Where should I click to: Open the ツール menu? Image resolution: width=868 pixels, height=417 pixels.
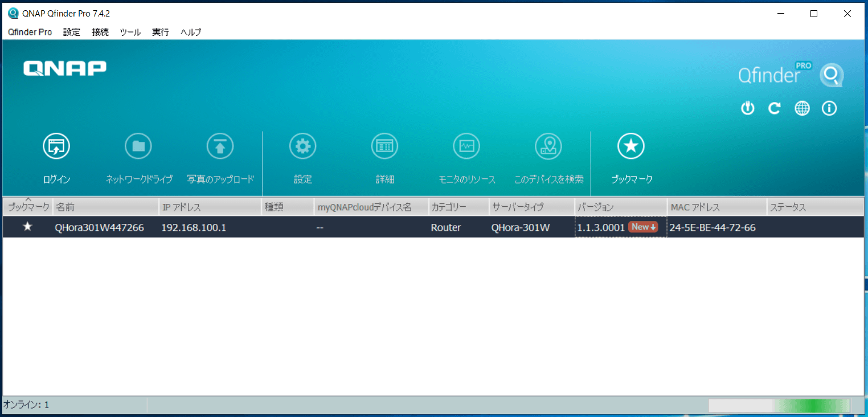coord(130,32)
